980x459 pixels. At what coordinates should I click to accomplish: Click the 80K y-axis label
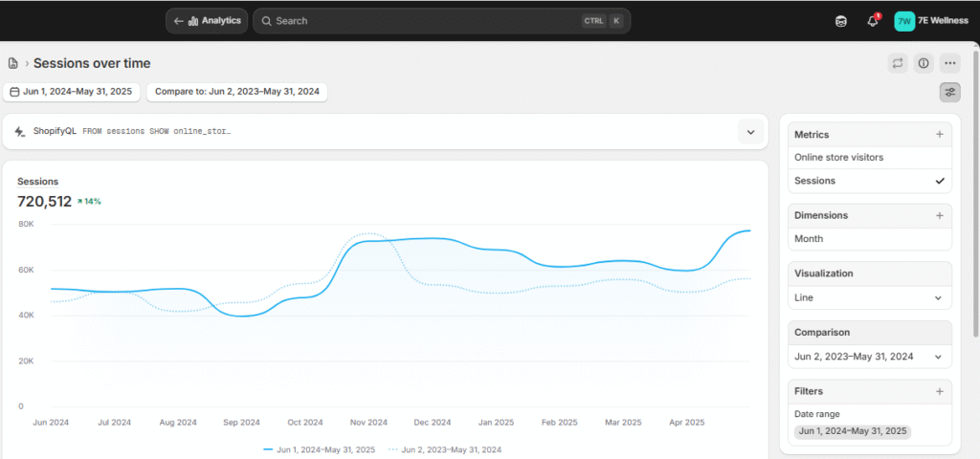tap(25, 224)
